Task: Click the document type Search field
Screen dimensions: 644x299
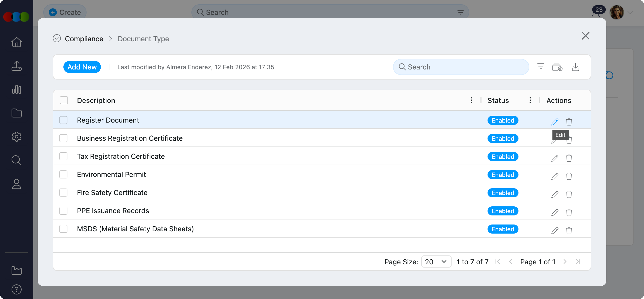Action: coord(461,67)
